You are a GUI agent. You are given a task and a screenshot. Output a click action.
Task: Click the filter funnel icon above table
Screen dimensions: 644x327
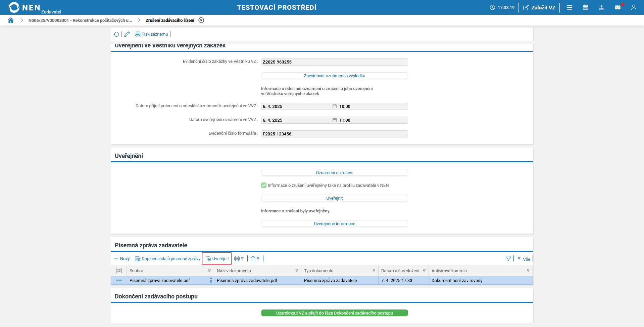tap(508, 258)
